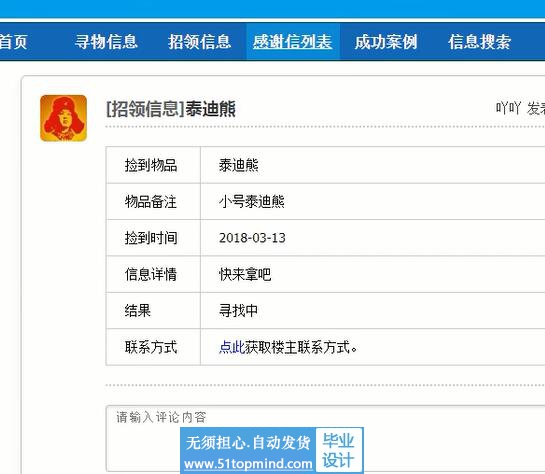The height and width of the screenshot is (474, 545).
Task: Click the 毕业设计 badge
Action: tap(338, 451)
